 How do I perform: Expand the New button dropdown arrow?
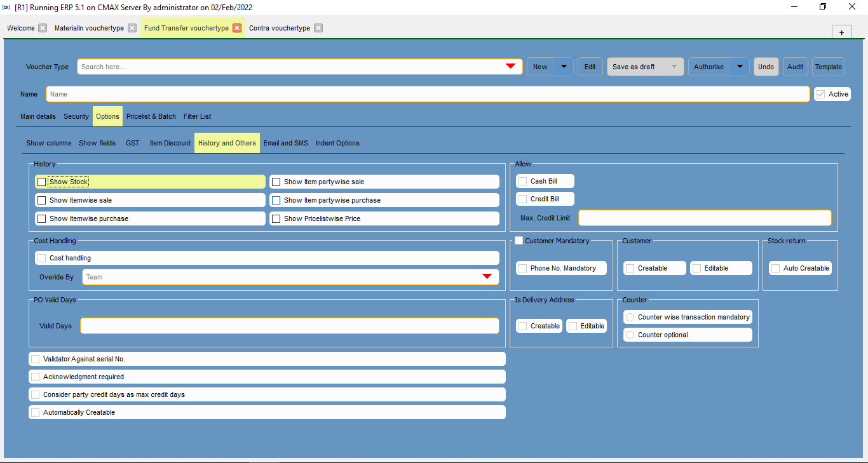tap(564, 67)
